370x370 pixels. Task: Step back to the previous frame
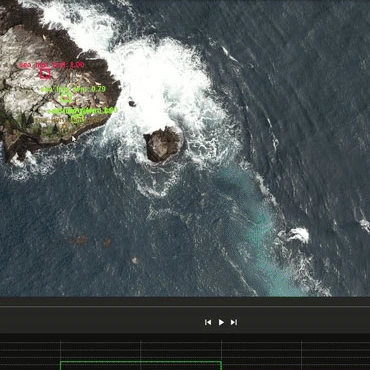point(208,322)
